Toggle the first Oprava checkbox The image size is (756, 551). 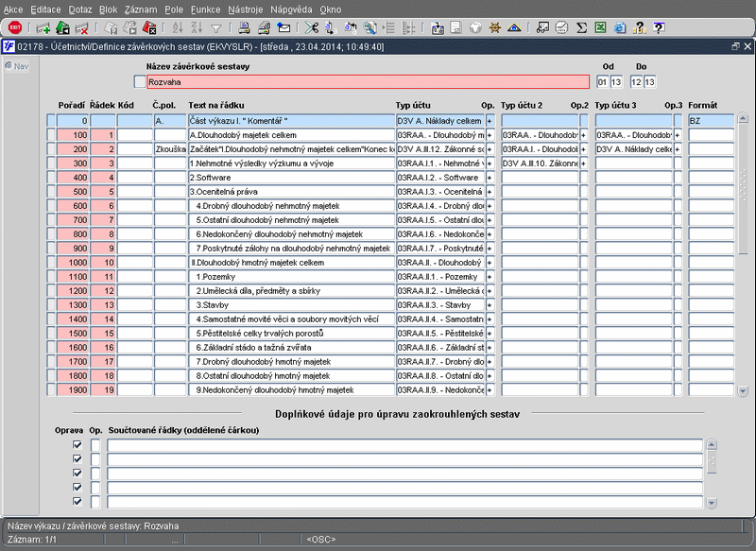pyautogui.click(x=77, y=444)
